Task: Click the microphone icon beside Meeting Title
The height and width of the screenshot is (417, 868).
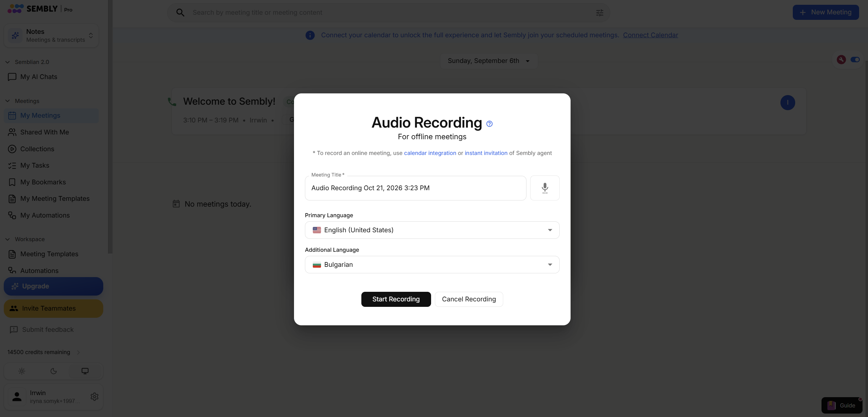Action: (545, 188)
